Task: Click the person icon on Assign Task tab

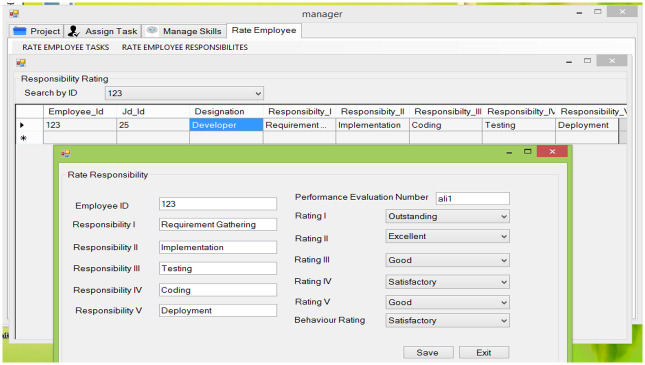Action: (74, 31)
